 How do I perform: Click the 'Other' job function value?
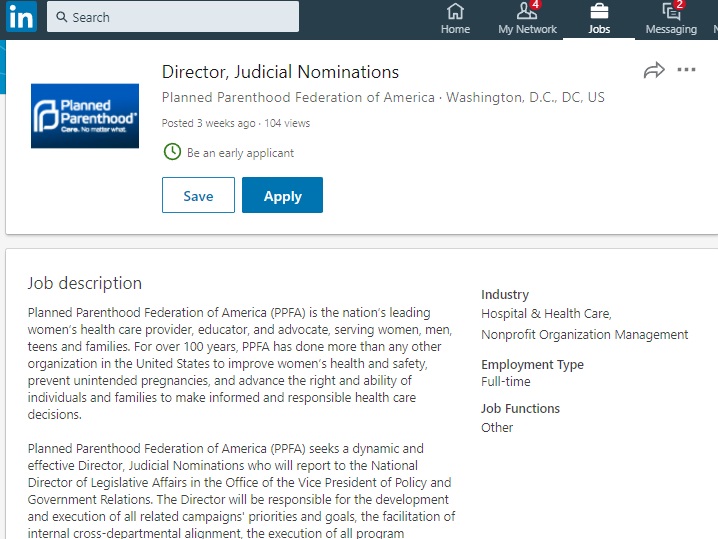[x=497, y=428]
